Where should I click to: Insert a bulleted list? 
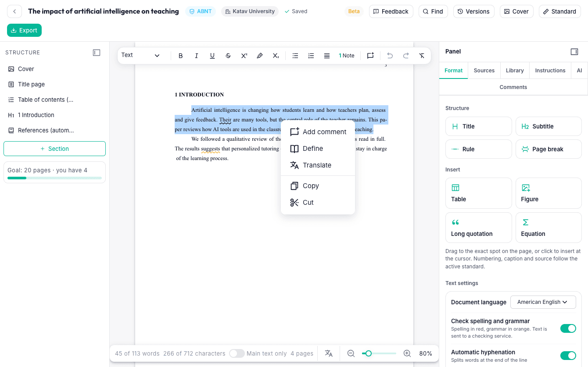pyautogui.click(x=295, y=56)
